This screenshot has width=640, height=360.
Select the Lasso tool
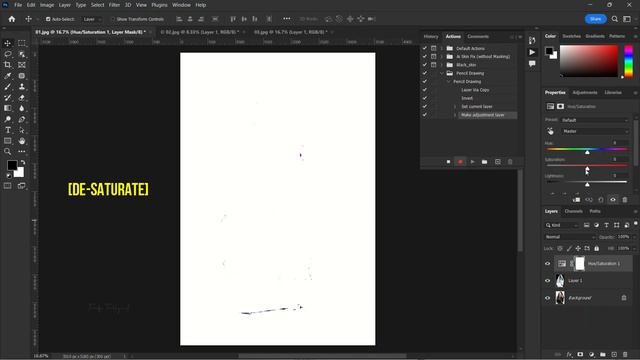pos(8,54)
